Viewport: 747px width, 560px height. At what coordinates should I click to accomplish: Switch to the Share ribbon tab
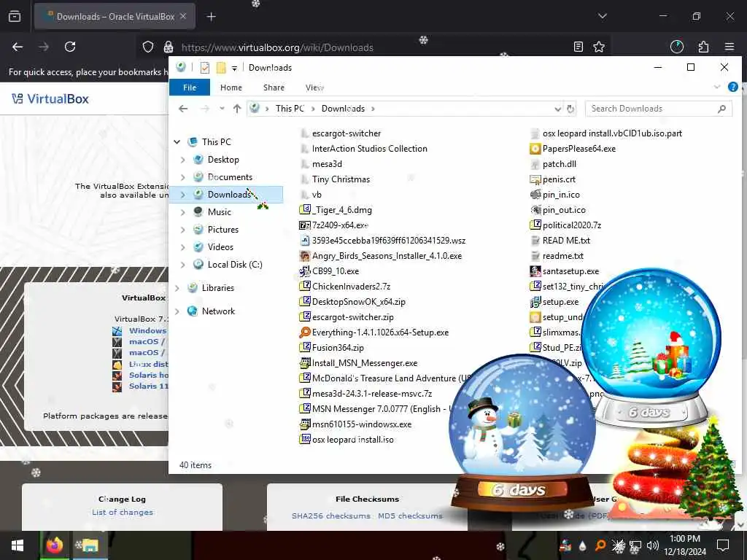(x=274, y=87)
